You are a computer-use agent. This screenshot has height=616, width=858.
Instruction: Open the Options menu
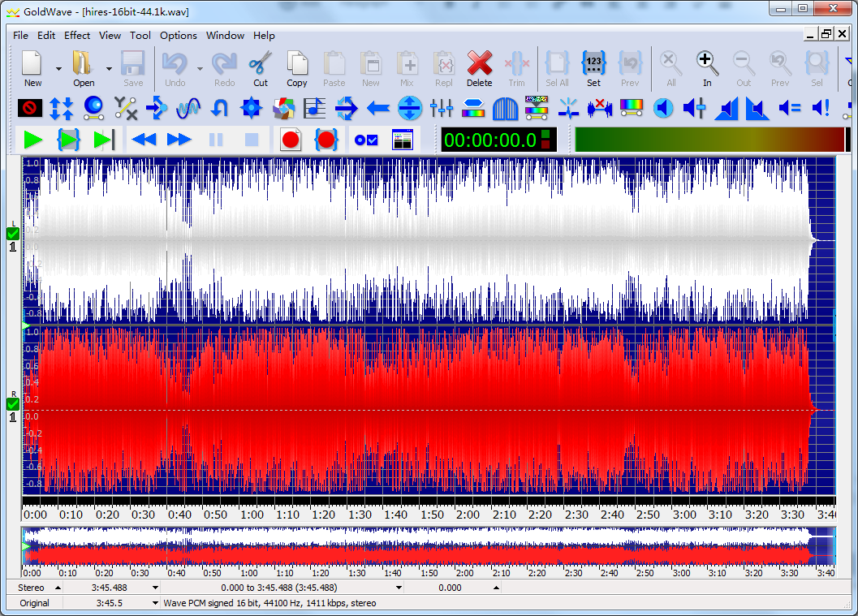point(178,36)
